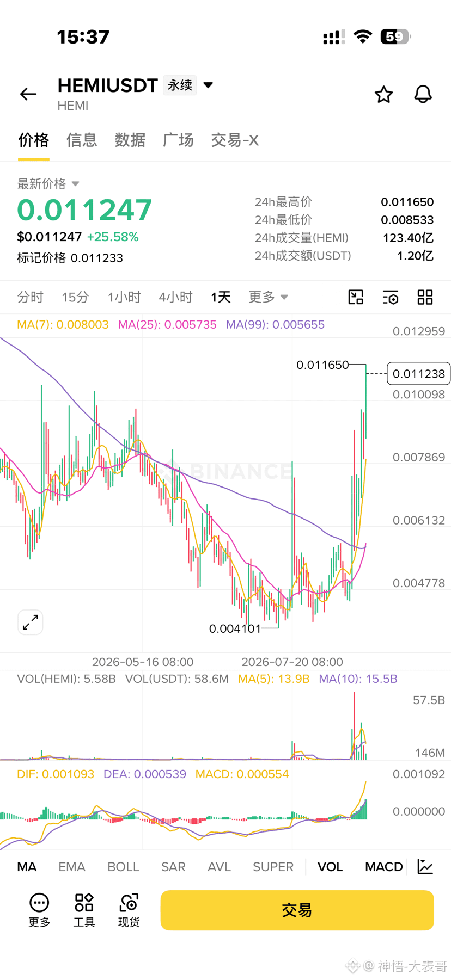The height and width of the screenshot is (980, 451).
Task: Tap the 永续 perpetual contract tag
Action: point(180,85)
